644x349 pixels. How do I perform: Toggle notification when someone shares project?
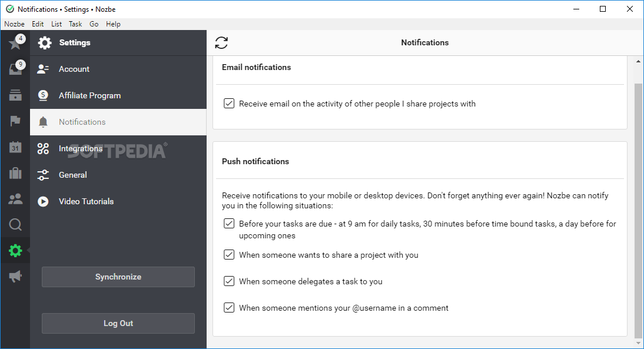coord(229,255)
